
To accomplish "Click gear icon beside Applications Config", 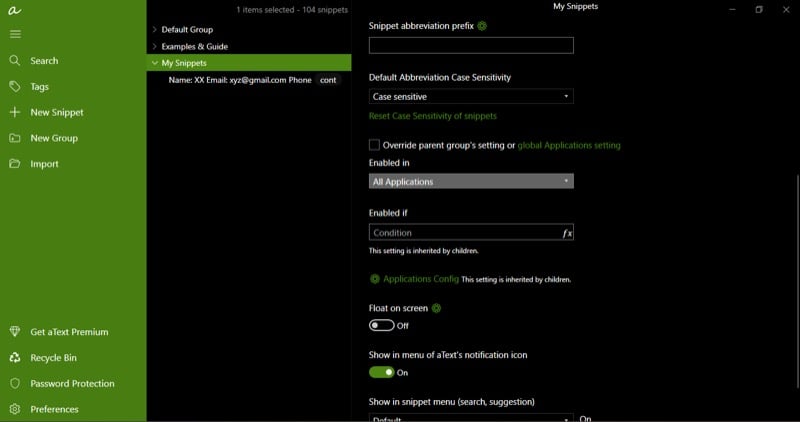I will click(374, 279).
